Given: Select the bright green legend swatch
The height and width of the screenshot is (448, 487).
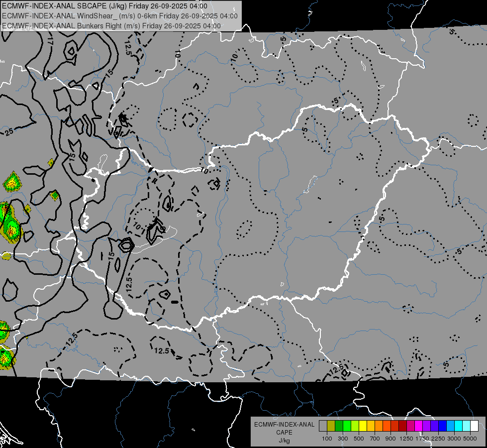Looking at the screenshot, I should click(347, 426).
